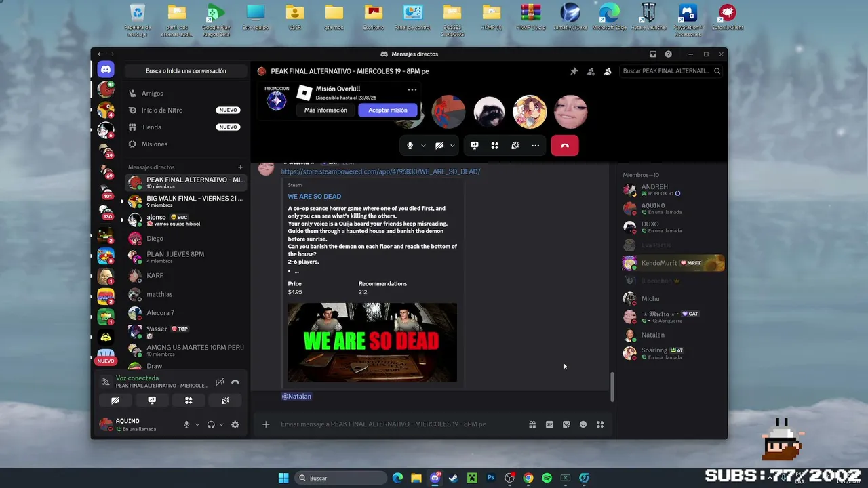The height and width of the screenshot is (488, 868).
Task: Open emoji picker in message bar
Action: 583,424
